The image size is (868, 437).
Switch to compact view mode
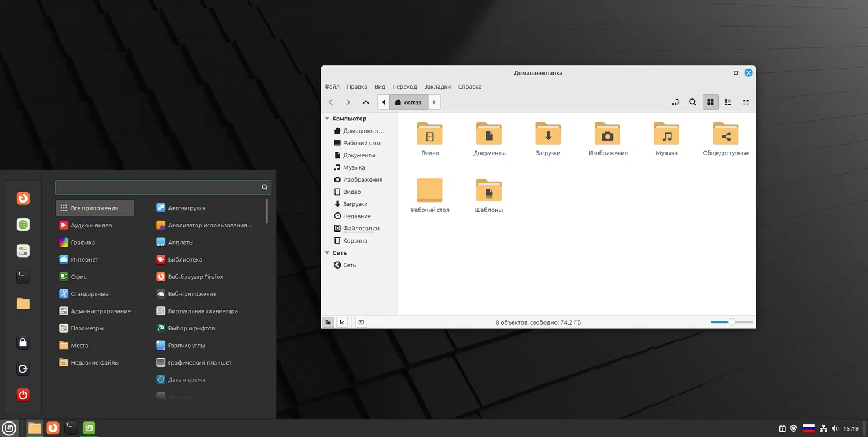pos(746,102)
